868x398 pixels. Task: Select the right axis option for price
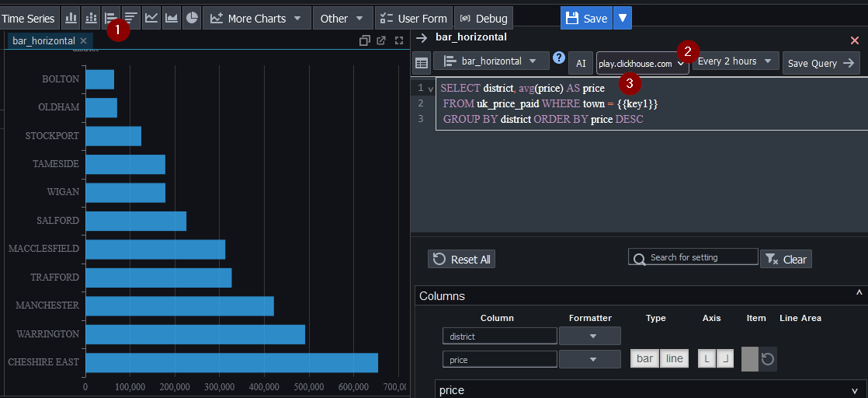[x=725, y=358]
